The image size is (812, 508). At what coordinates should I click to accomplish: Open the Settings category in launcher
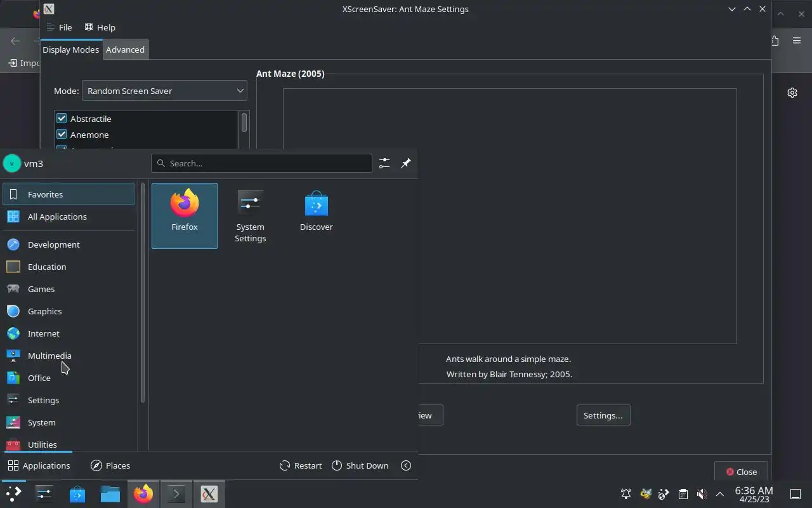coord(69,400)
